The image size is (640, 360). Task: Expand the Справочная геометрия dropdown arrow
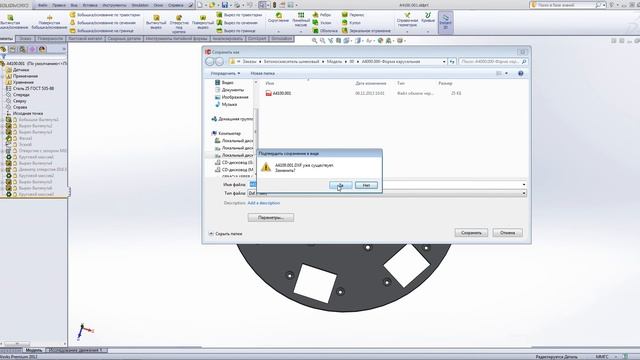(x=407, y=31)
